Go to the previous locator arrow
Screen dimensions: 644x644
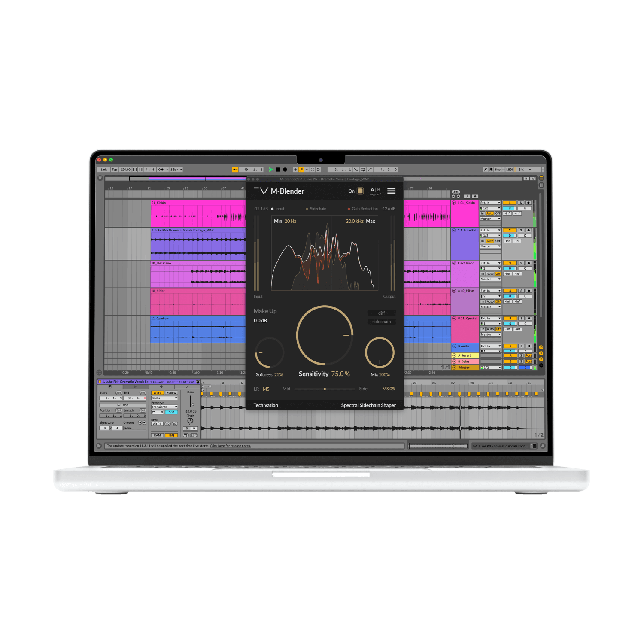[453, 196]
